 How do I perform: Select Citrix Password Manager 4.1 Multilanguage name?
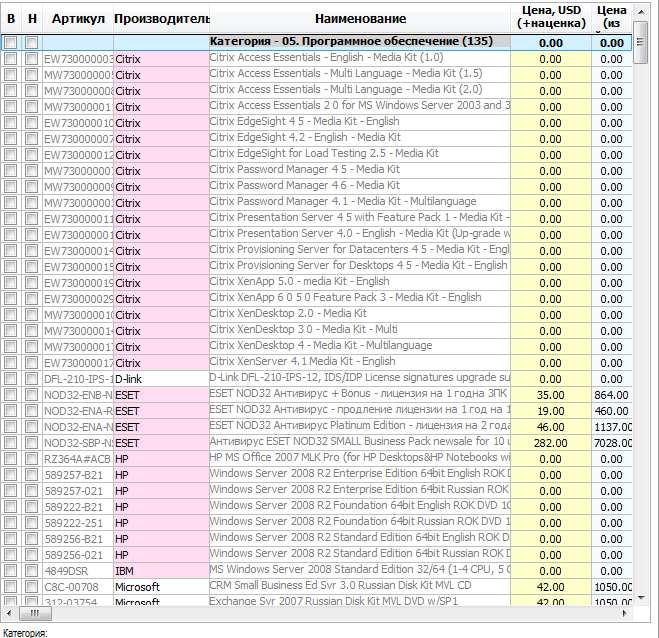[x=343, y=201]
